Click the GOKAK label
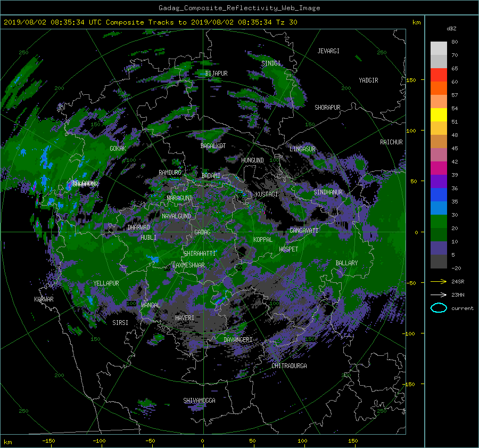The image size is (479, 448). (x=118, y=149)
